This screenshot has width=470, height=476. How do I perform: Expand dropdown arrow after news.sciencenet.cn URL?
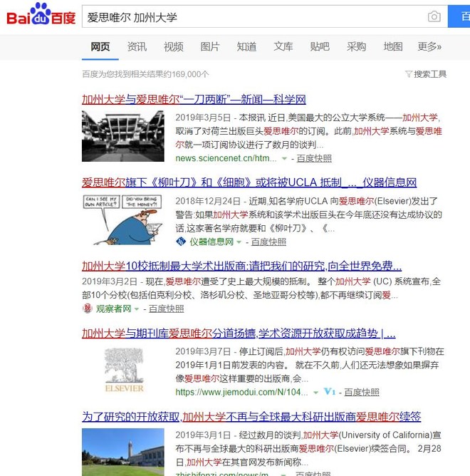click(x=284, y=158)
